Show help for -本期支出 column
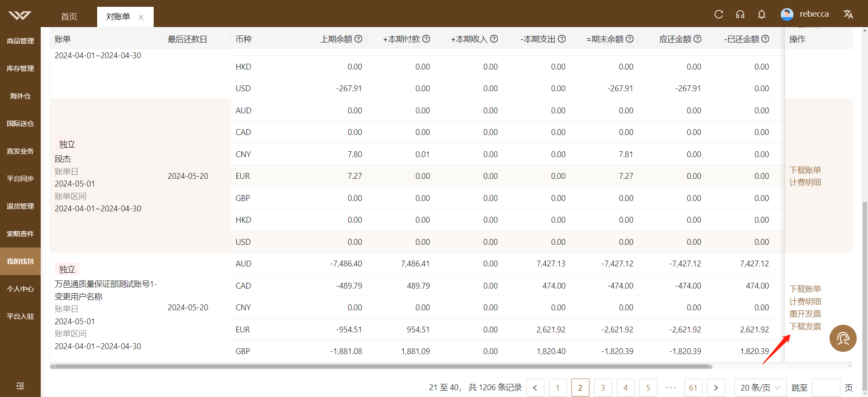This screenshot has width=868, height=397. (562, 39)
